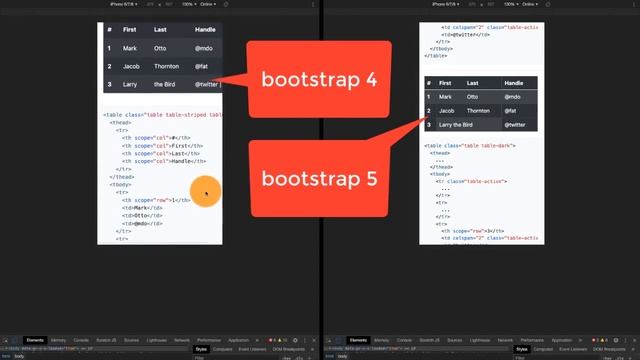Click red error counter in right DevTools
The width and height of the screenshot is (640, 360).
coord(595,340)
